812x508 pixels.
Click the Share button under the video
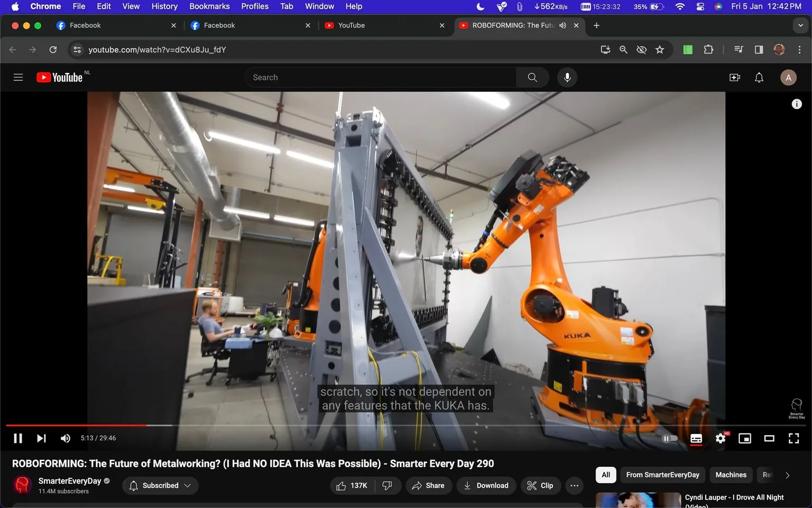point(429,485)
